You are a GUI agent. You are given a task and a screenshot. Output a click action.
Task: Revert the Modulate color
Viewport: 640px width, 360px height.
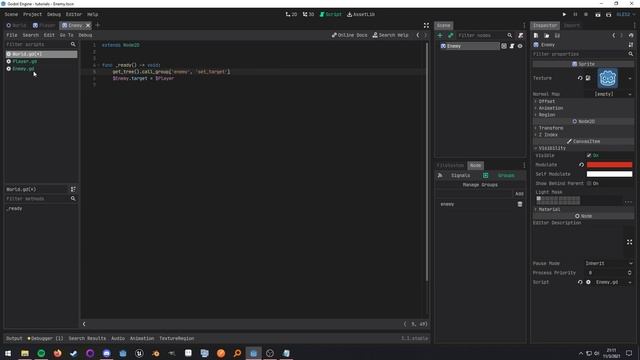(582, 165)
